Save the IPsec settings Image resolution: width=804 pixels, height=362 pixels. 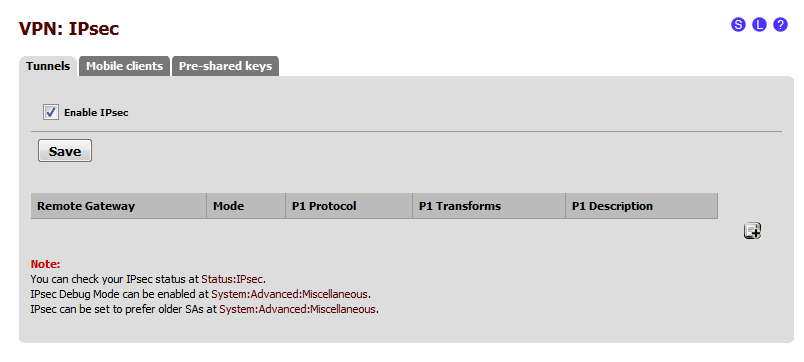pyautogui.click(x=65, y=151)
